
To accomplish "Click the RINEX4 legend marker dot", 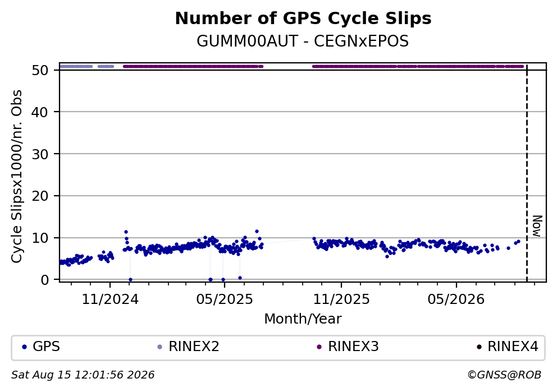I will (x=479, y=347).
